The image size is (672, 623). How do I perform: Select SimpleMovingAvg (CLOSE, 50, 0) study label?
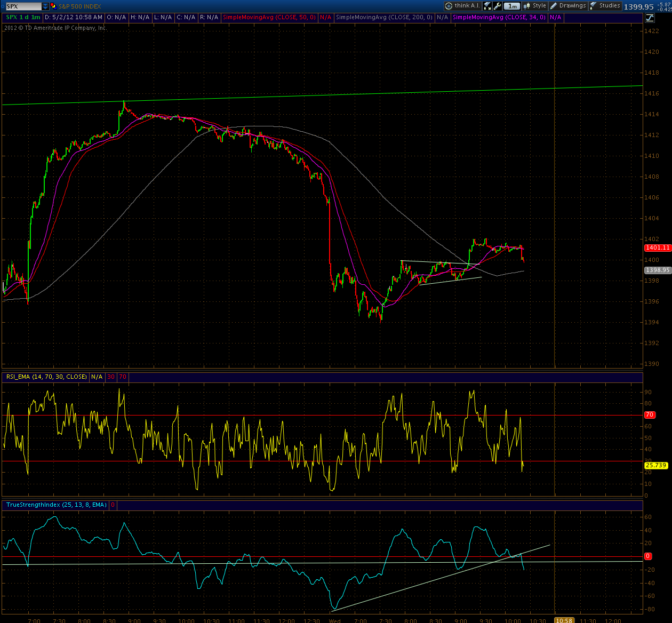(269, 18)
